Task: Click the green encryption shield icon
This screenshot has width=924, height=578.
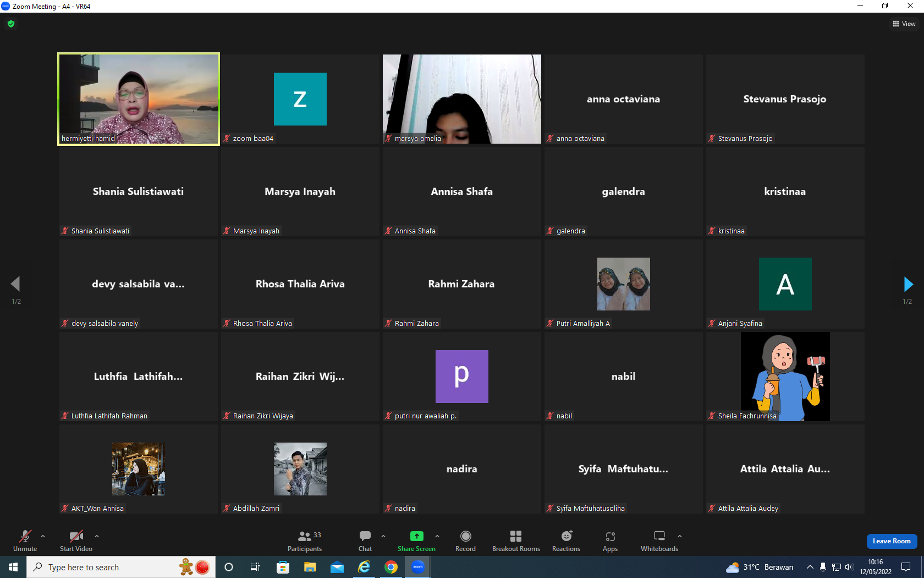Action: 11,24
